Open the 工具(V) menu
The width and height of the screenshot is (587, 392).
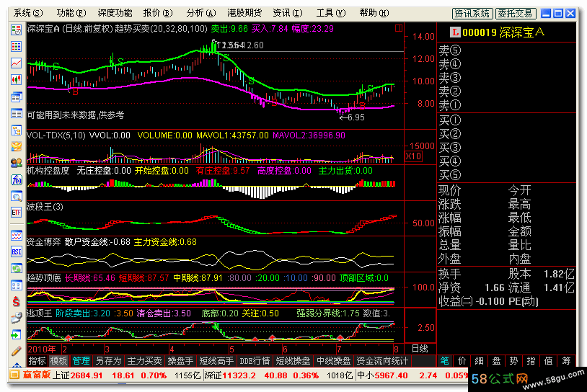click(x=331, y=13)
